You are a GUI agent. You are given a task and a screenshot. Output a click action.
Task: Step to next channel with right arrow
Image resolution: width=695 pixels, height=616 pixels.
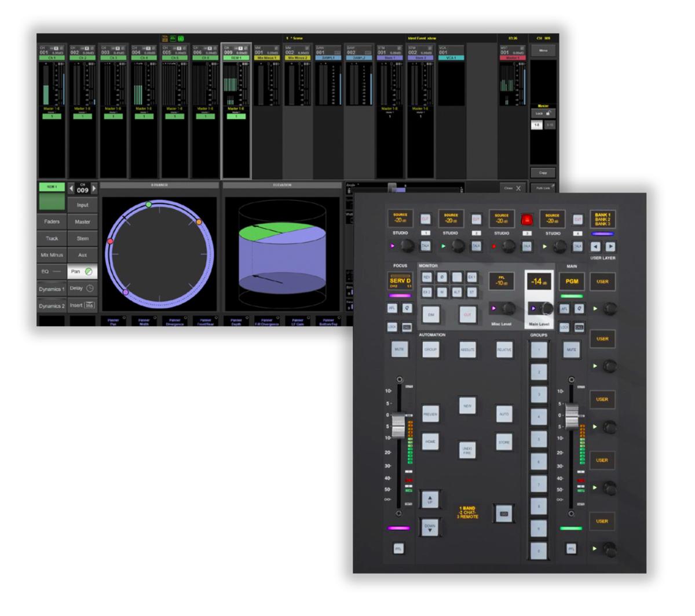click(x=94, y=189)
